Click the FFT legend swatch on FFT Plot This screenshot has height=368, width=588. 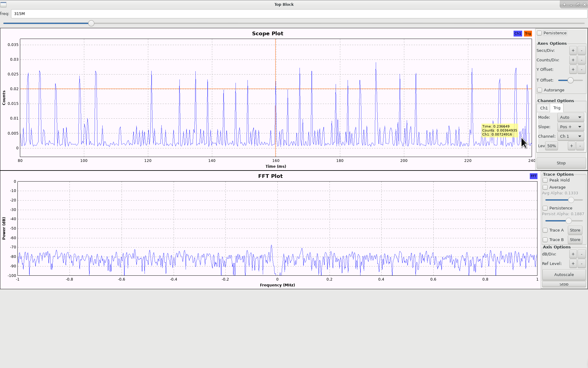[x=533, y=176]
